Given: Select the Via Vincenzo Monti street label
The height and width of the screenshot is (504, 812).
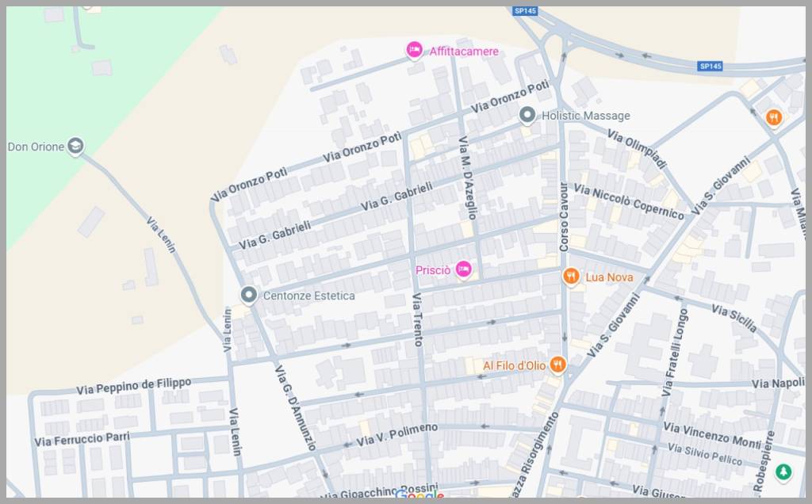Looking at the screenshot, I should click(712, 434).
